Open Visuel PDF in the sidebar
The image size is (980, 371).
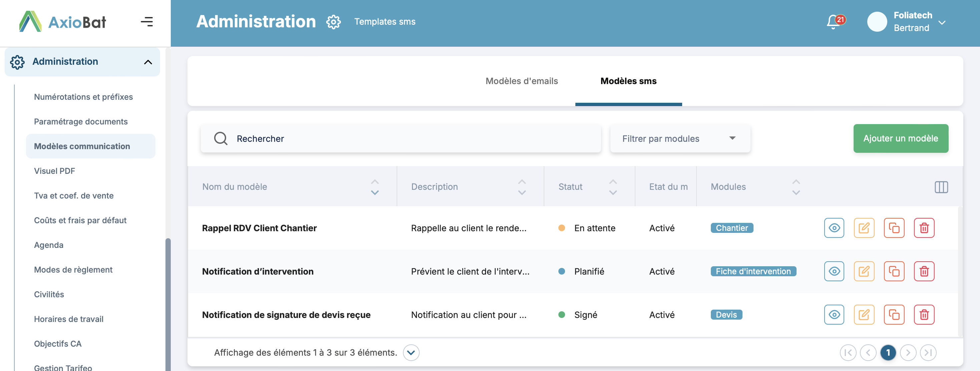tap(54, 171)
